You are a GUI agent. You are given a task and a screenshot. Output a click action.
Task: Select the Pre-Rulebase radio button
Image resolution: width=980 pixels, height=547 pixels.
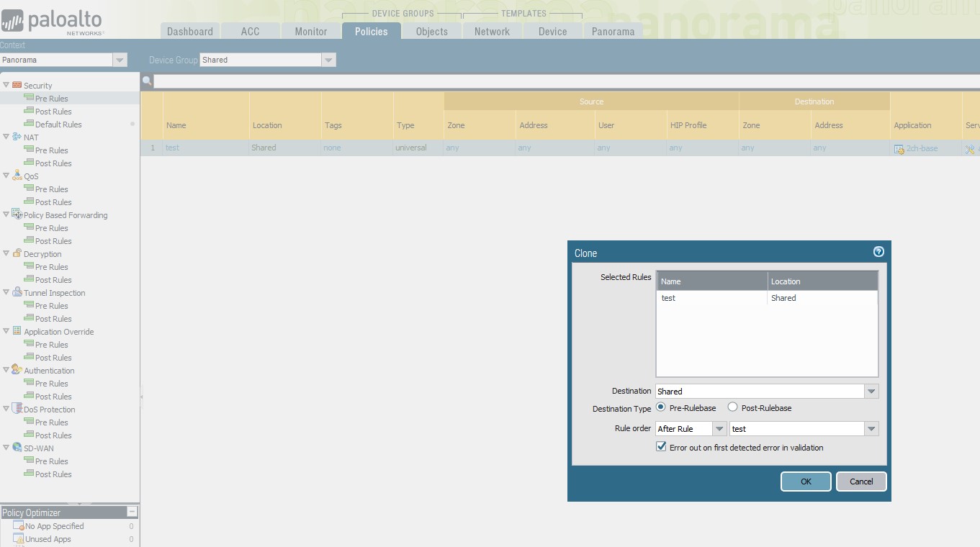click(660, 407)
